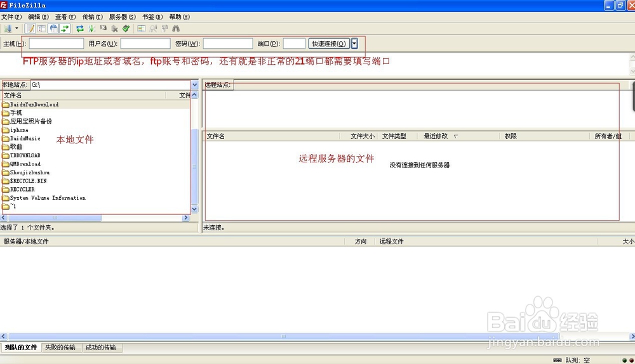Open the 文件(F) menu
The height and width of the screenshot is (364, 635).
click(x=11, y=16)
